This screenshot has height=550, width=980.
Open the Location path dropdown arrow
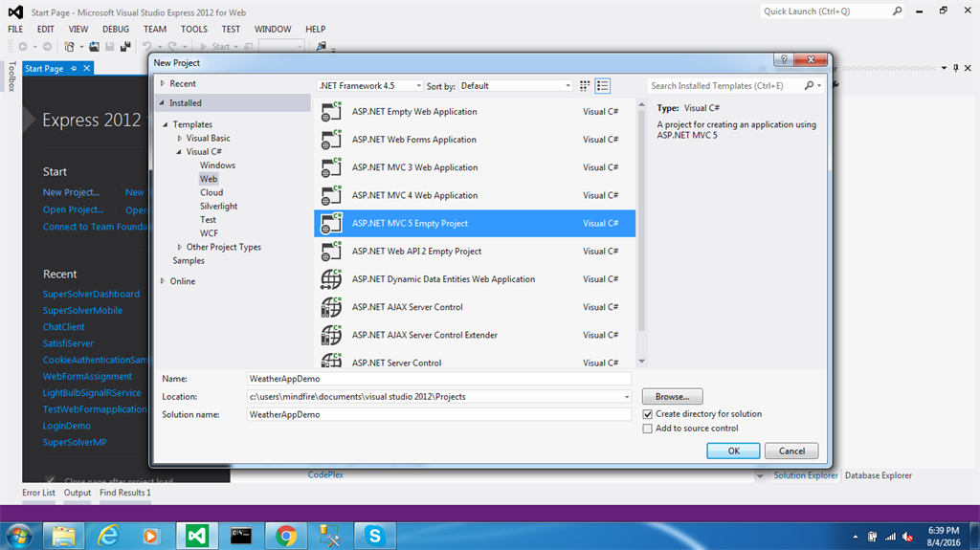626,397
